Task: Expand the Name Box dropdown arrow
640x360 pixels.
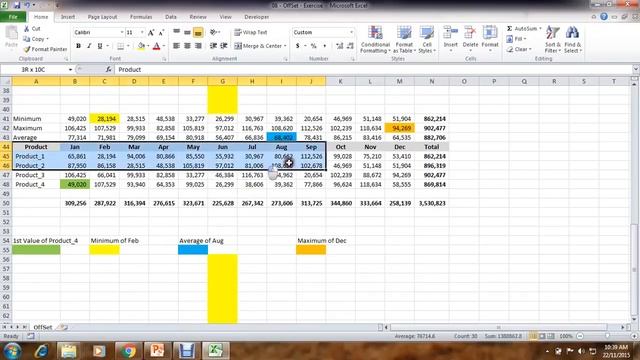Action: (x=70, y=70)
